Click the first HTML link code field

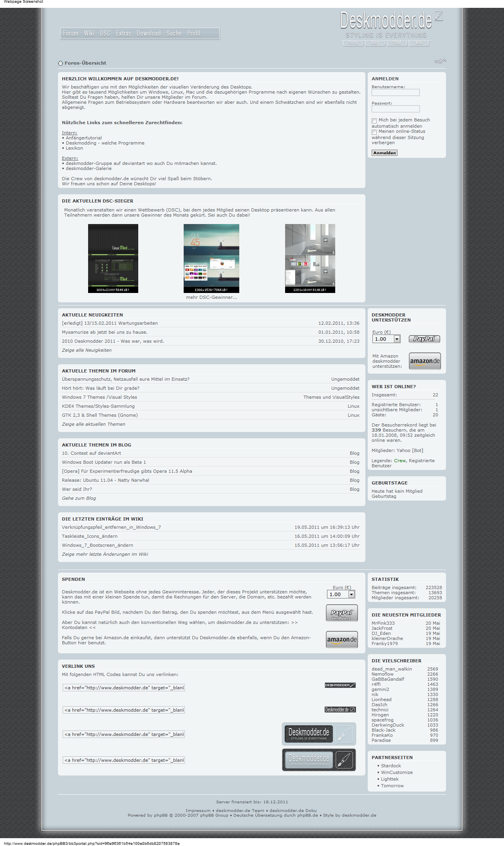pos(124,688)
